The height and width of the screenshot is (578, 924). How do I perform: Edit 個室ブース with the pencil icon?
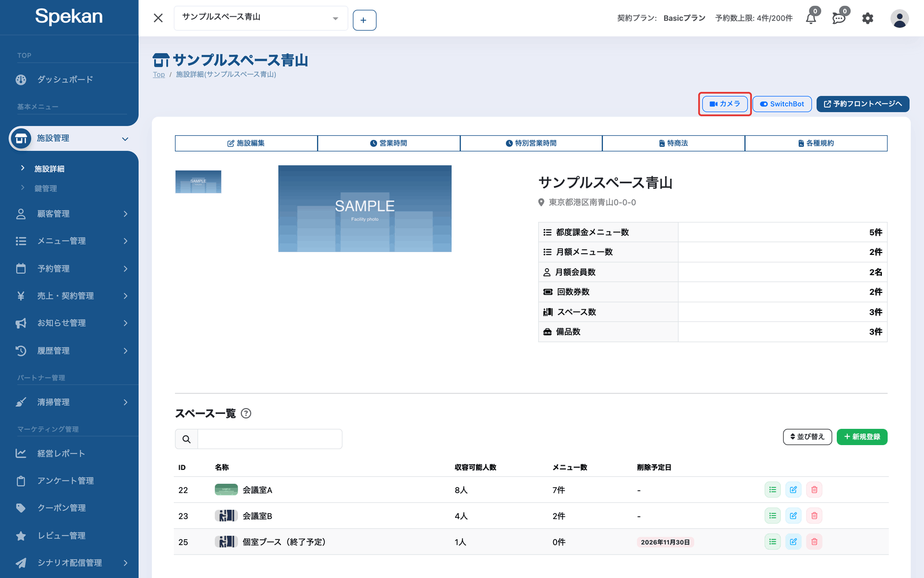[x=793, y=542]
